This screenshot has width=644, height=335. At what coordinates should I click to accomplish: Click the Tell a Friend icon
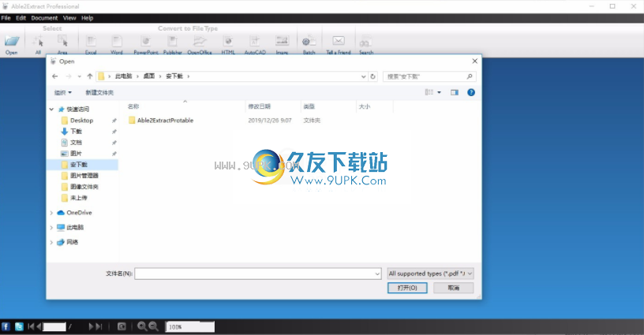[339, 40]
